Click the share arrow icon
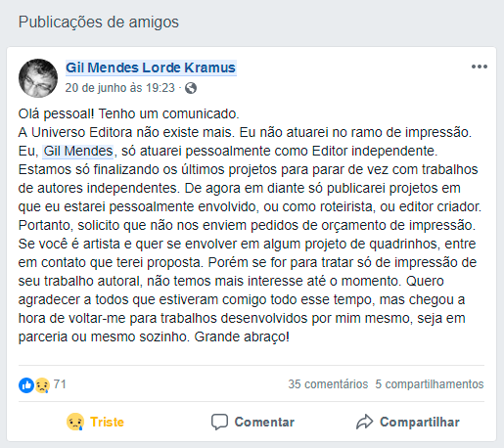Viewport: 504px width, 448px height. pos(364,422)
